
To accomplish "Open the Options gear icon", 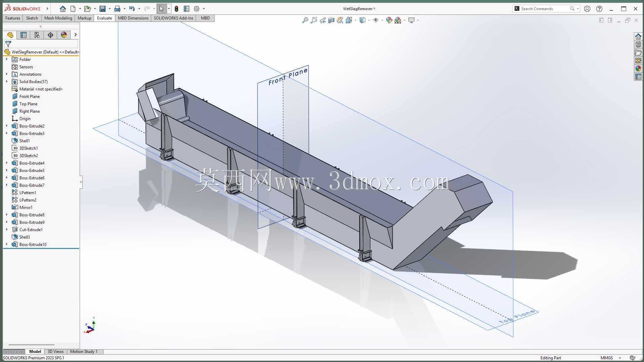I will [x=197, y=9].
